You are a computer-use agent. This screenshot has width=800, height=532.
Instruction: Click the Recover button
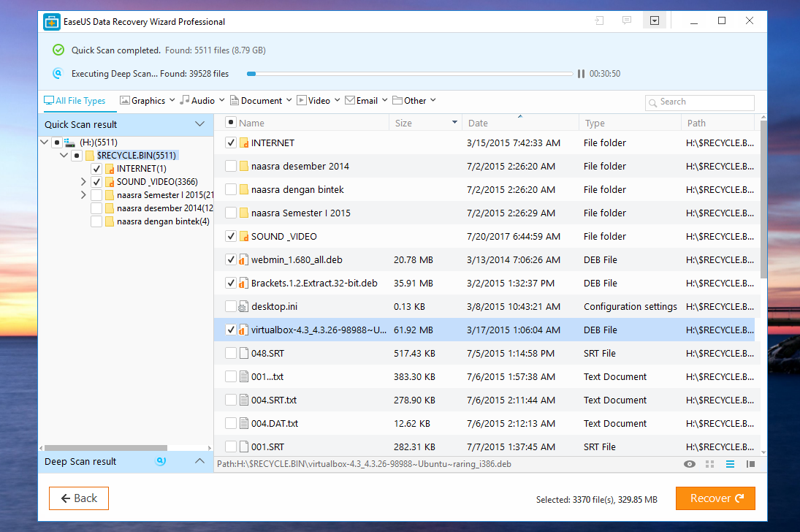tap(715, 498)
